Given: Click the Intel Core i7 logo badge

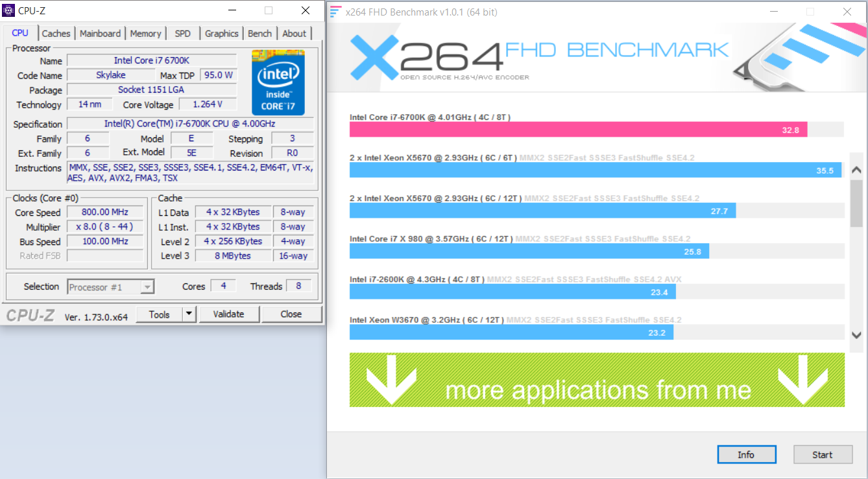Looking at the screenshot, I should [278, 82].
